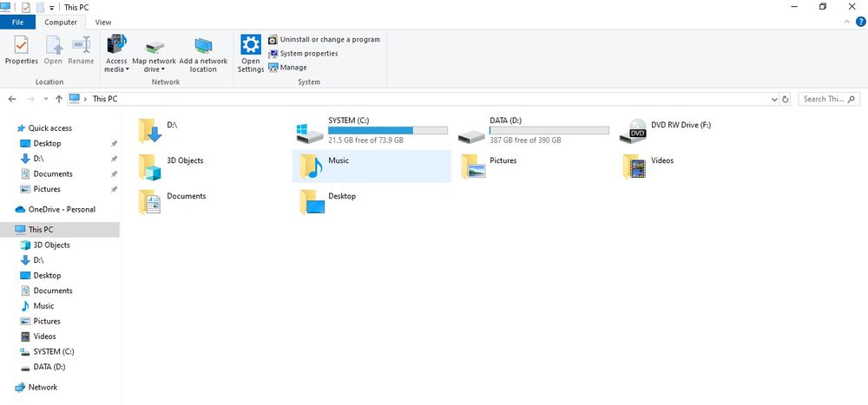Expand the address bar history dropdown
This screenshot has height=405, width=868.
point(774,99)
